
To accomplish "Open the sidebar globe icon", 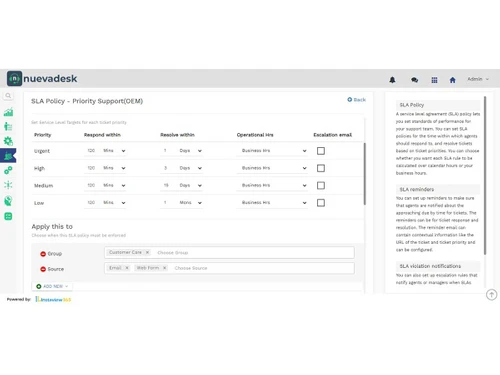I will 8,201.
